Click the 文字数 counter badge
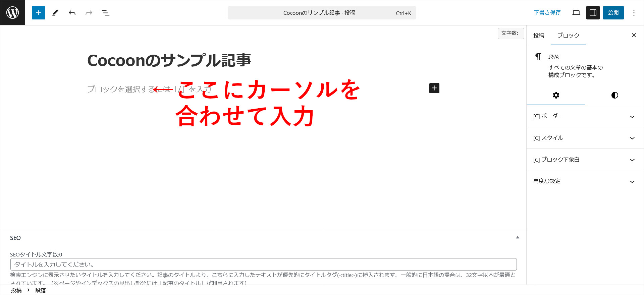 (511, 33)
